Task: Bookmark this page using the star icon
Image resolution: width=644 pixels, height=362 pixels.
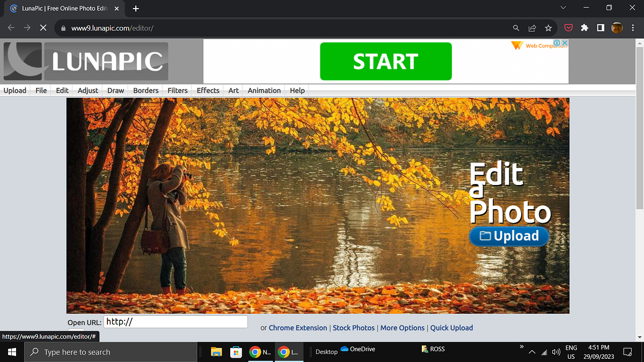Action: coord(548,27)
